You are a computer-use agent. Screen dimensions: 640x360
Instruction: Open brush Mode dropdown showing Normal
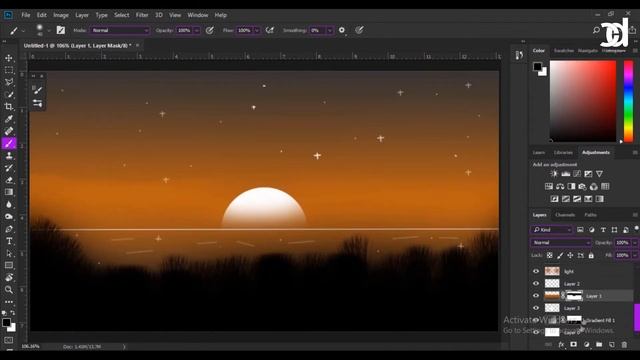120,30
